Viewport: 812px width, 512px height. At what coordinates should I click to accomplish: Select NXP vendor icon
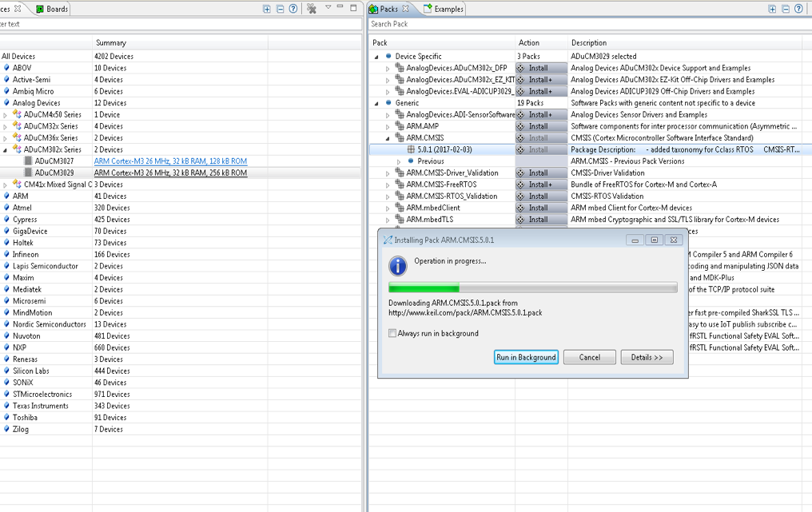tap(6, 347)
